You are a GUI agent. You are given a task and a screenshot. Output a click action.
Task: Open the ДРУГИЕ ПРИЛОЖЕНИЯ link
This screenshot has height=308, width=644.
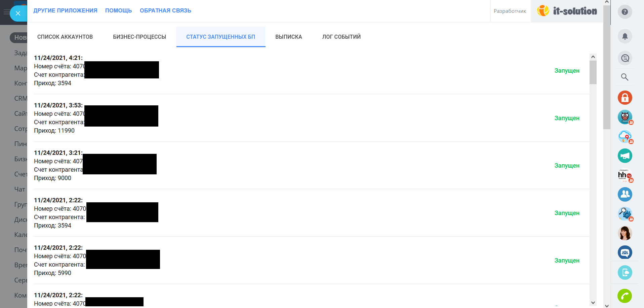(x=65, y=11)
